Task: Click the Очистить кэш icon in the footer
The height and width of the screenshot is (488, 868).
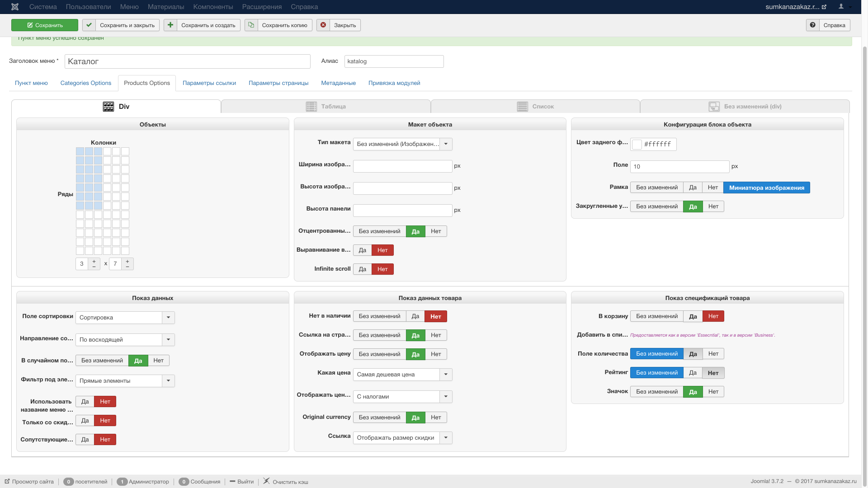Action: (267, 481)
